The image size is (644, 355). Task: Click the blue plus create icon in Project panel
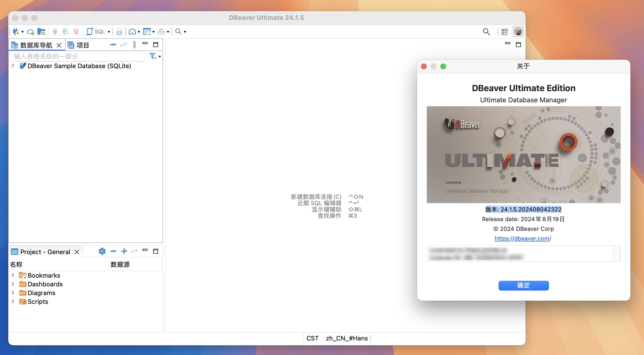pos(124,251)
